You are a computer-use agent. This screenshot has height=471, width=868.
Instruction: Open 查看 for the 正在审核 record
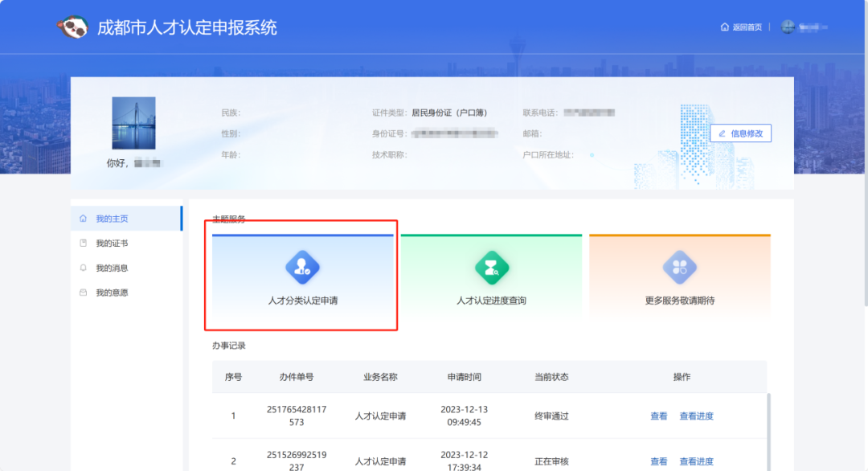658,461
